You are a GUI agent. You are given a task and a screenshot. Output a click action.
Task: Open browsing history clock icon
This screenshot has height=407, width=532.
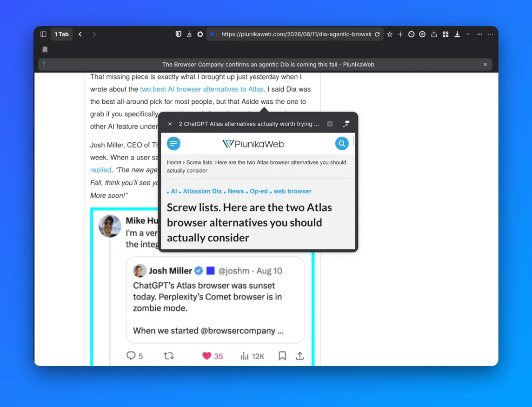(x=411, y=34)
